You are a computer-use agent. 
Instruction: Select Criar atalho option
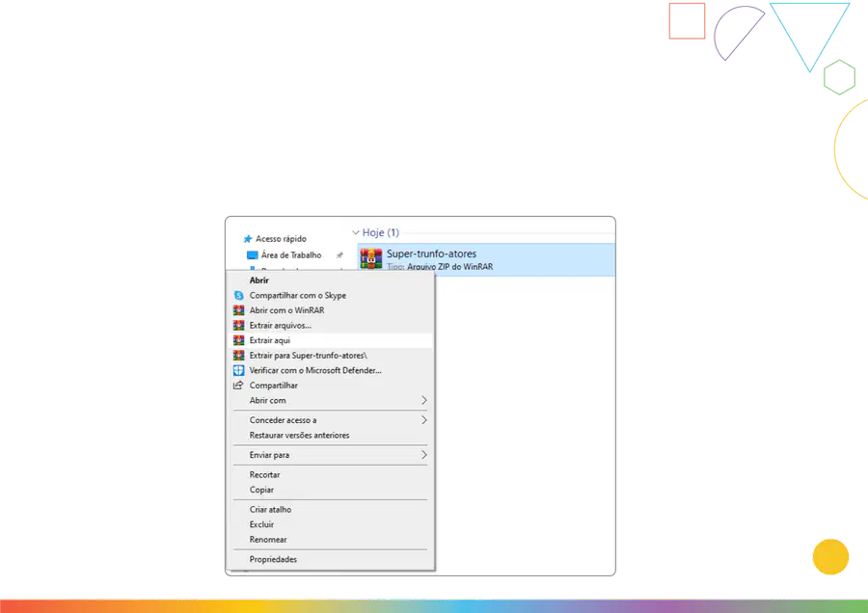pyautogui.click(x=331, y=510)
